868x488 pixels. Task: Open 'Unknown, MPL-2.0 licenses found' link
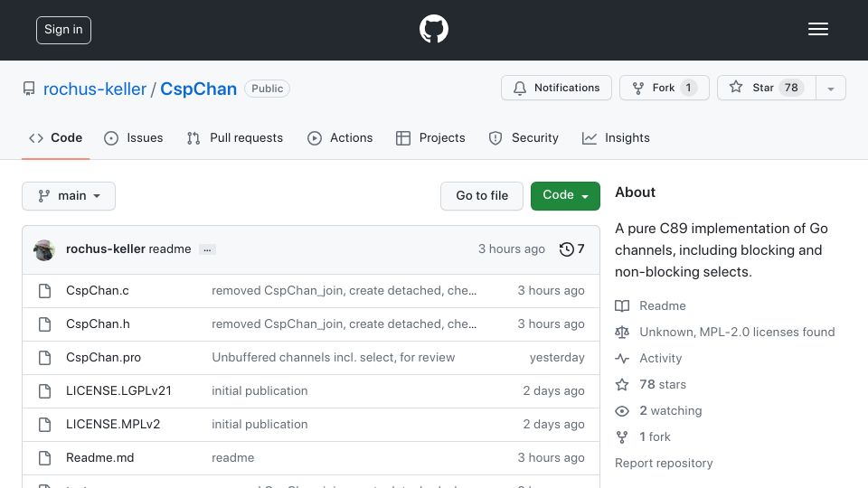point(724,332)
